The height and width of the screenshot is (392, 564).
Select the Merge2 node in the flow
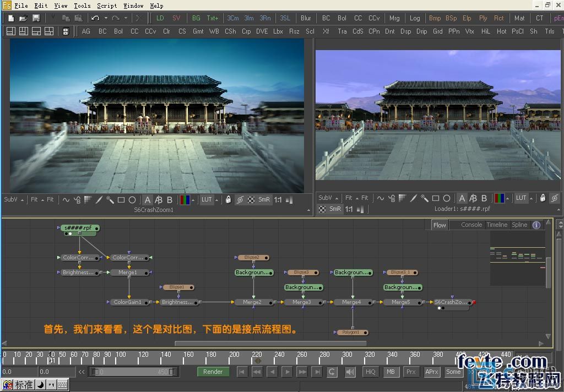(253, 302)
